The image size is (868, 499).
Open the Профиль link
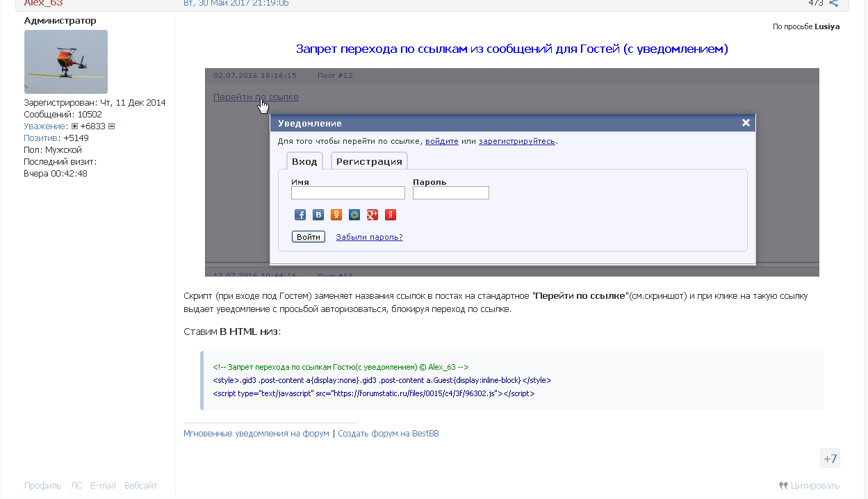pos(43,486)
